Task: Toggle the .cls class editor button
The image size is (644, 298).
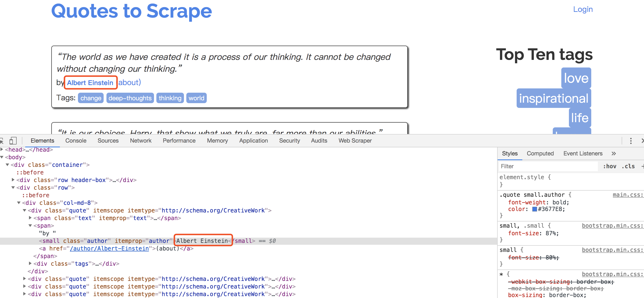Action: [628, 166]
